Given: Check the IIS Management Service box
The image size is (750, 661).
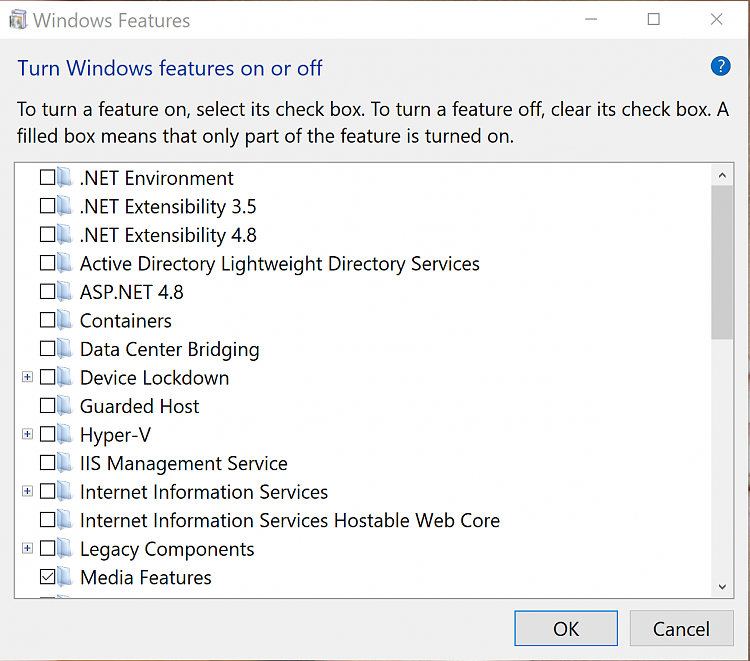Looking at the screenshot, I should [x=47, y=463].
